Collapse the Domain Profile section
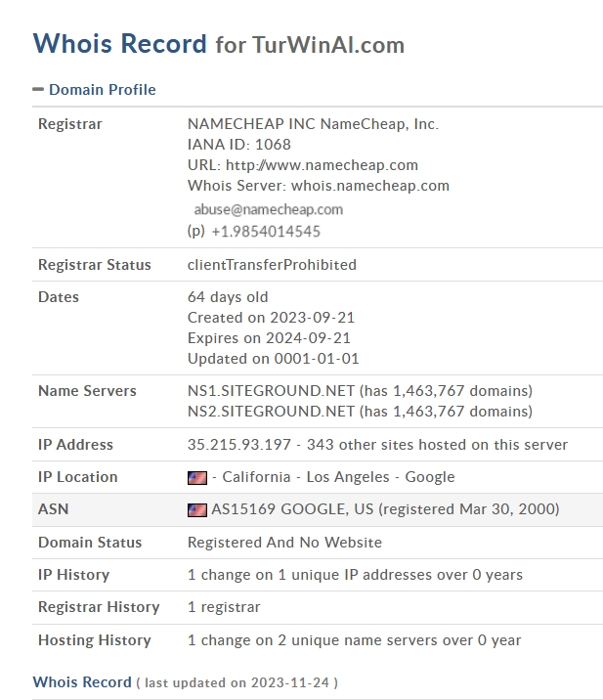This screenshot has width=603, height=700. 38,89
